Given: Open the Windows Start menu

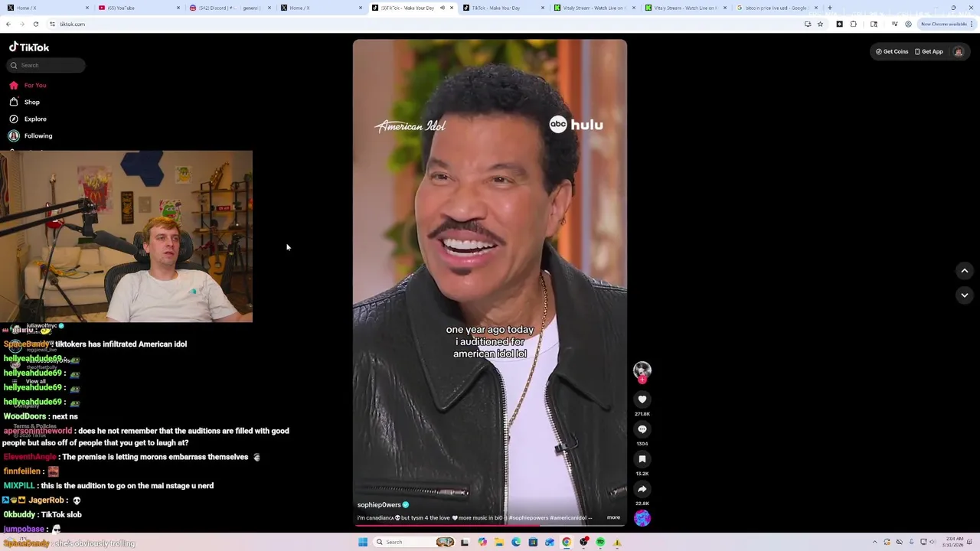Looking at the screenshot, I should (x=363, y=542).
